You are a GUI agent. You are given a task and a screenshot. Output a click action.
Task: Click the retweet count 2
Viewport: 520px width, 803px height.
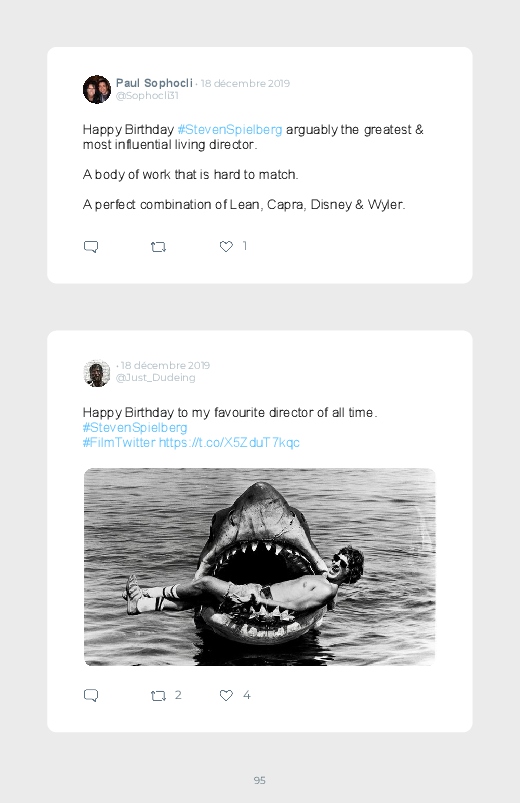178,695
